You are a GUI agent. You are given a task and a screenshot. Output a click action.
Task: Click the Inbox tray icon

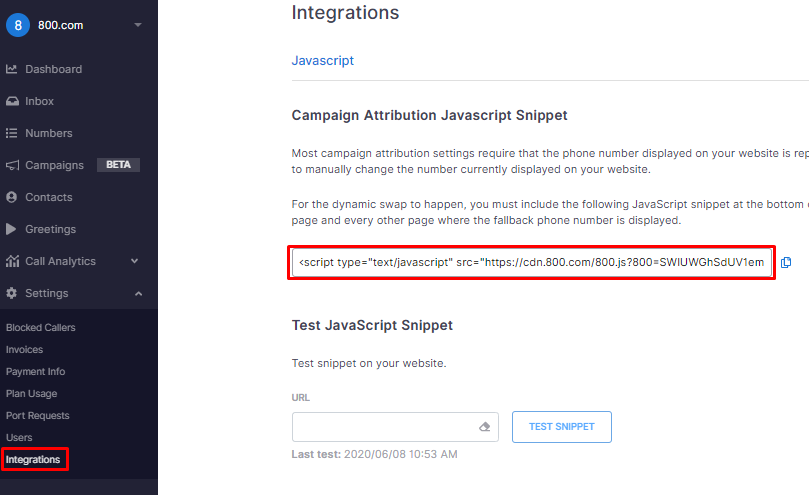point(12,101)
